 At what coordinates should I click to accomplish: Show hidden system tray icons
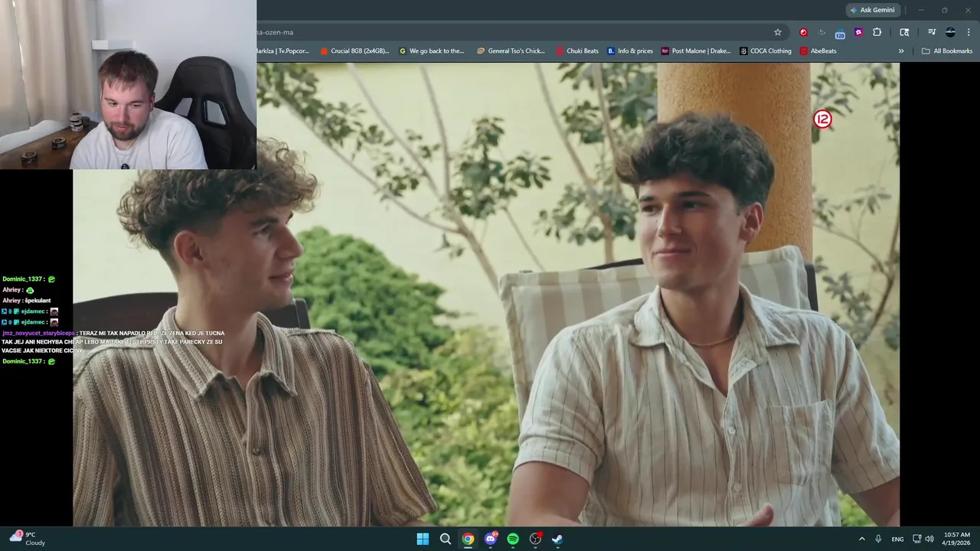[861, 539]
